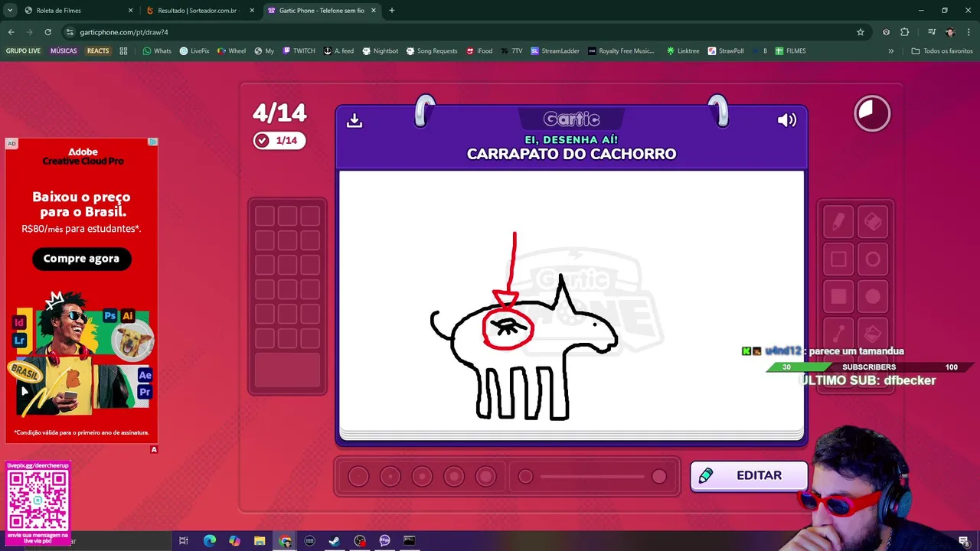980x551 pixels.
Task: Choose the largest brush size circle
Action: coord(485,477)
